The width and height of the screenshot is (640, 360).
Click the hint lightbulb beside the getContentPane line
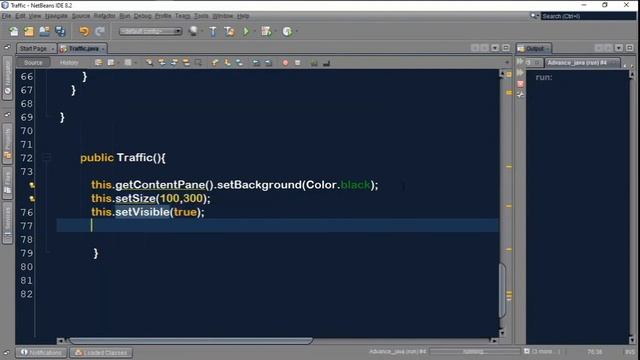pyautogui.click(x=32, y=185)
